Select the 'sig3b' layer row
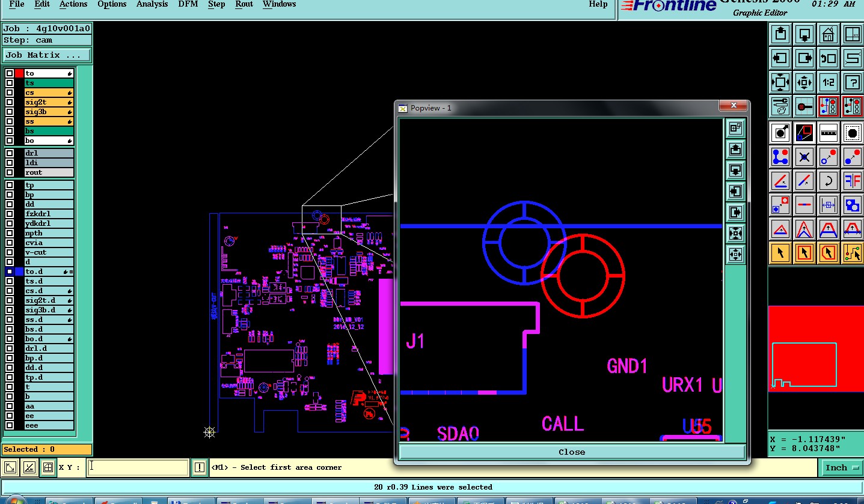 [49, 112]
